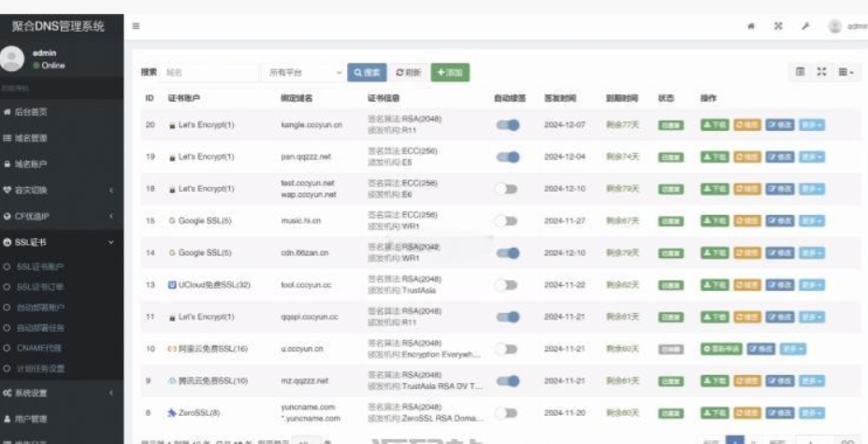
Task: Open the table columns dropdown icon
Action: click(846, 72)
